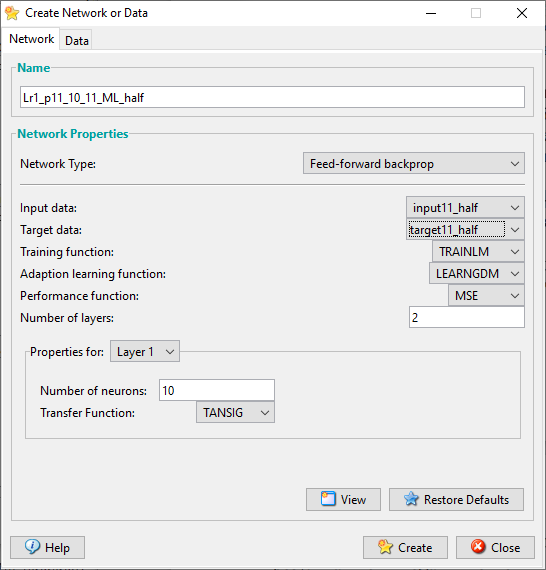Screen dimensions: 546x570
Task: Click the window icon on the View button
Action: coord(328,499)
